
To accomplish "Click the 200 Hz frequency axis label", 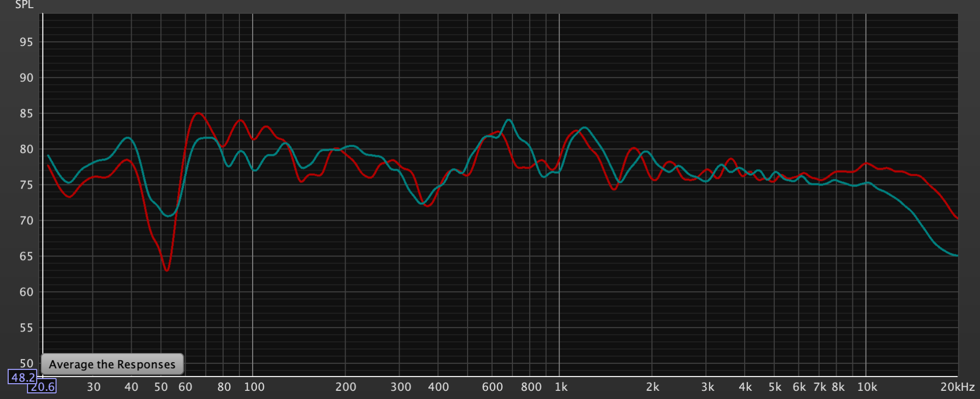I will click(346, 387).
